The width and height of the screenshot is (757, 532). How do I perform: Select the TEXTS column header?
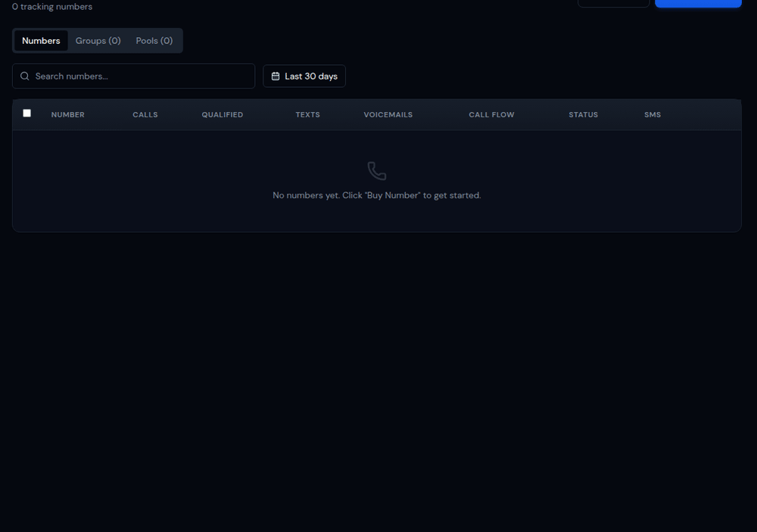tap(307, 115)
